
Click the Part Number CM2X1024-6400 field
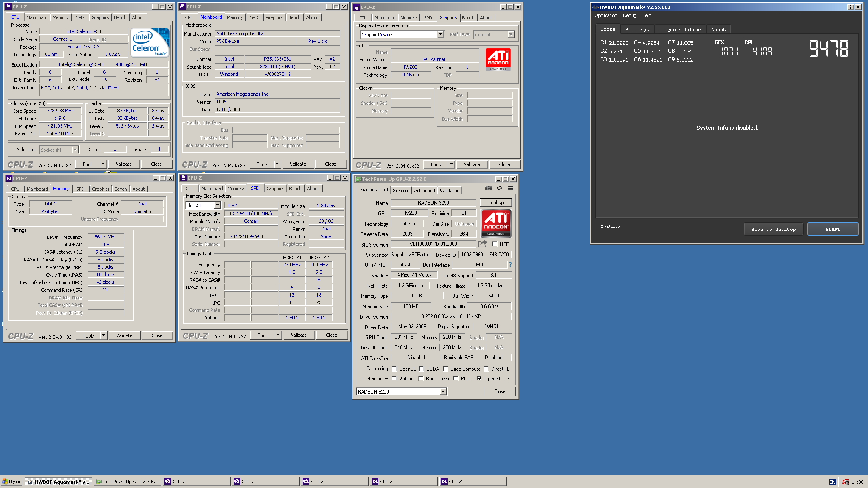(251, 236)
